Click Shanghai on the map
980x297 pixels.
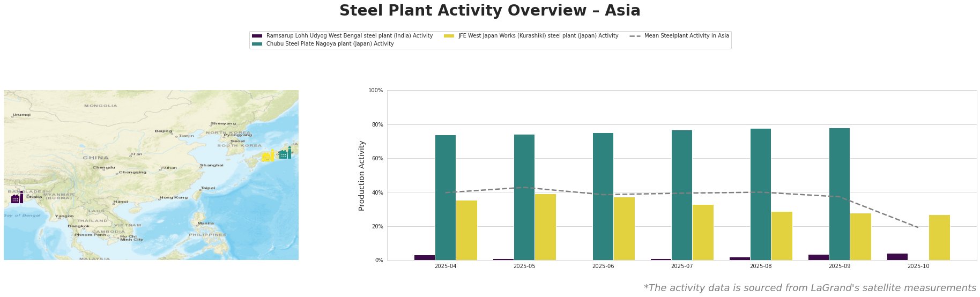pyautogui.click(x=211, y=165)
